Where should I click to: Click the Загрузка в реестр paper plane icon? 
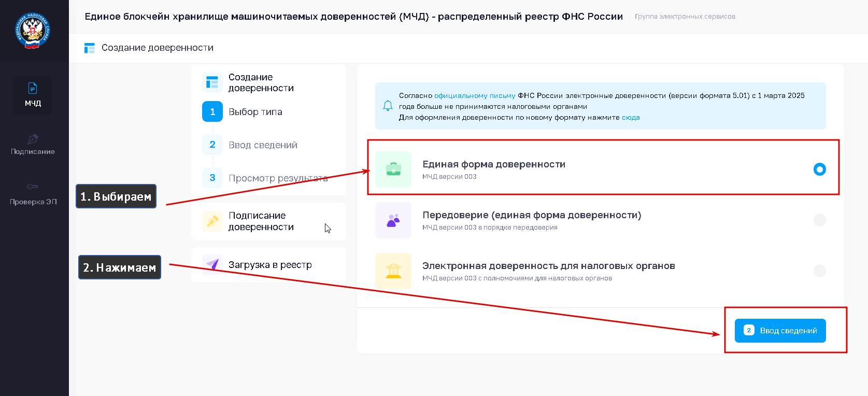point(212,265)
